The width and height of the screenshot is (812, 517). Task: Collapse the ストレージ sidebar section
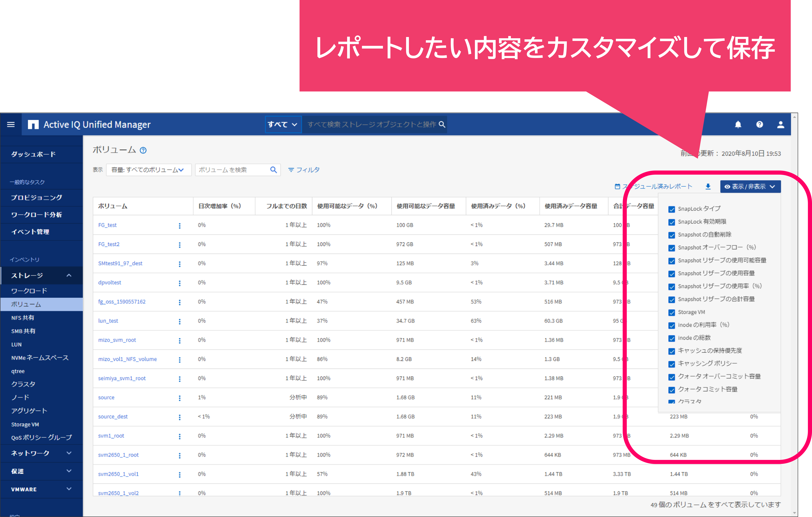[69, 275]
